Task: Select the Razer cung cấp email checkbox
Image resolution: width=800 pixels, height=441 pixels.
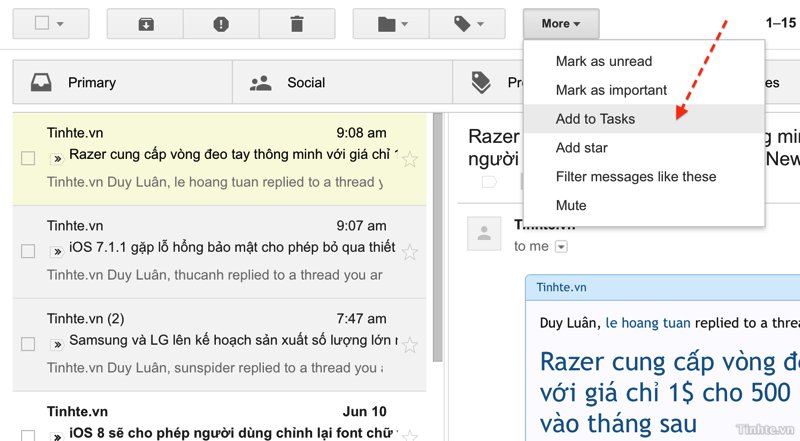Action: [28, 158]
